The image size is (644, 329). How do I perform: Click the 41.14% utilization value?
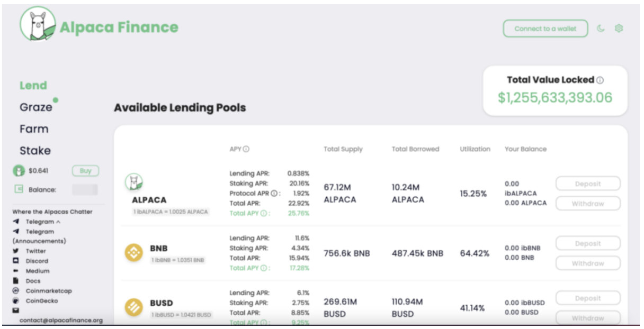point(472,308)
